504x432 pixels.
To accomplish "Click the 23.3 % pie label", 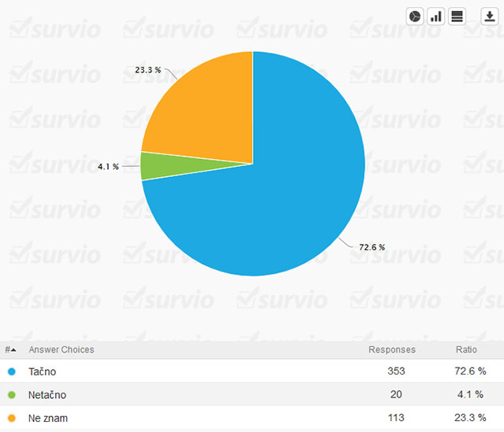I will coord(147,70).
